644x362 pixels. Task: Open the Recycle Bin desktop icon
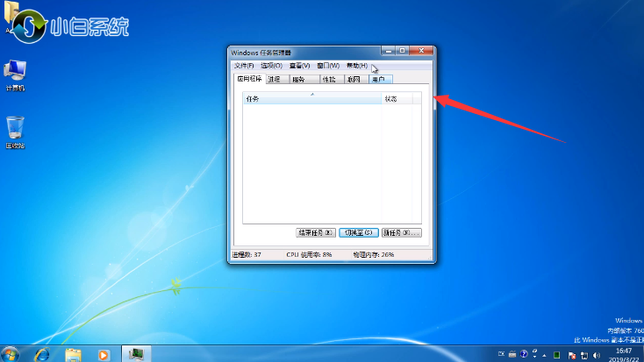pos(15,130)
